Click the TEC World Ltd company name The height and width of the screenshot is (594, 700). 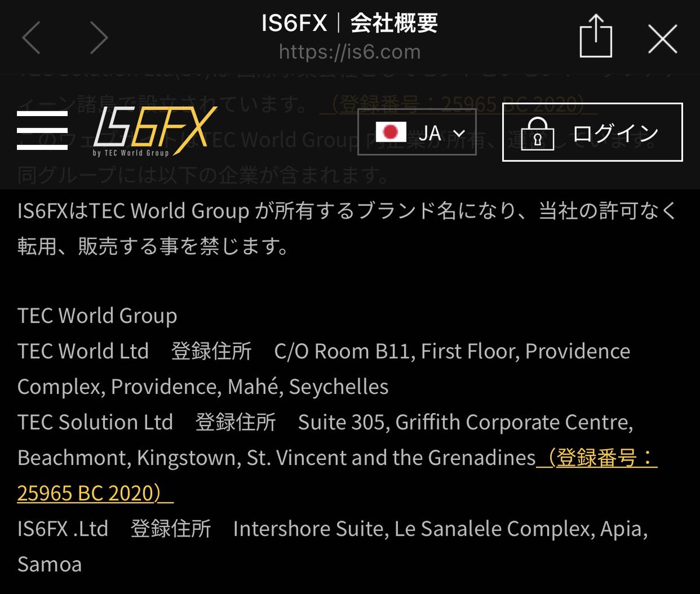(83, 351)
